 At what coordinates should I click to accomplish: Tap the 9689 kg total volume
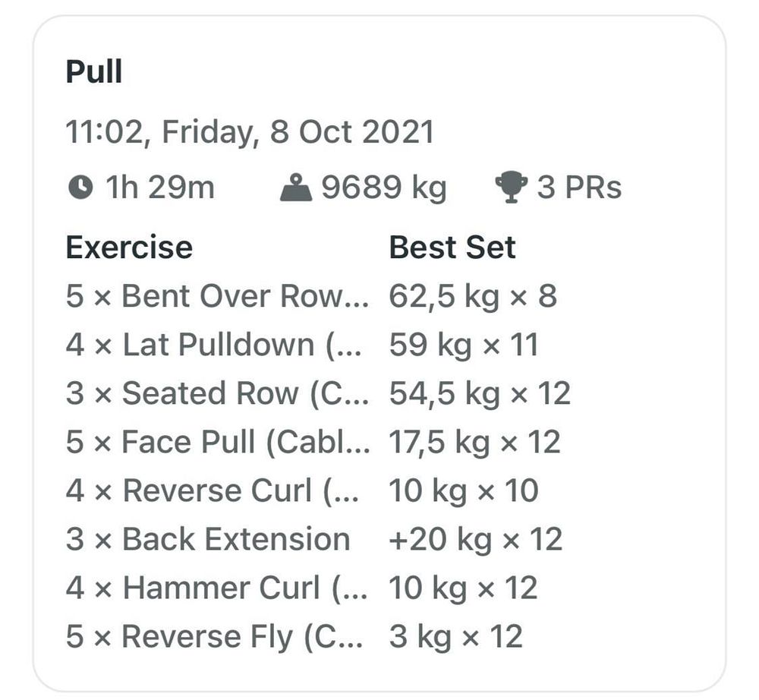[384, 188]
